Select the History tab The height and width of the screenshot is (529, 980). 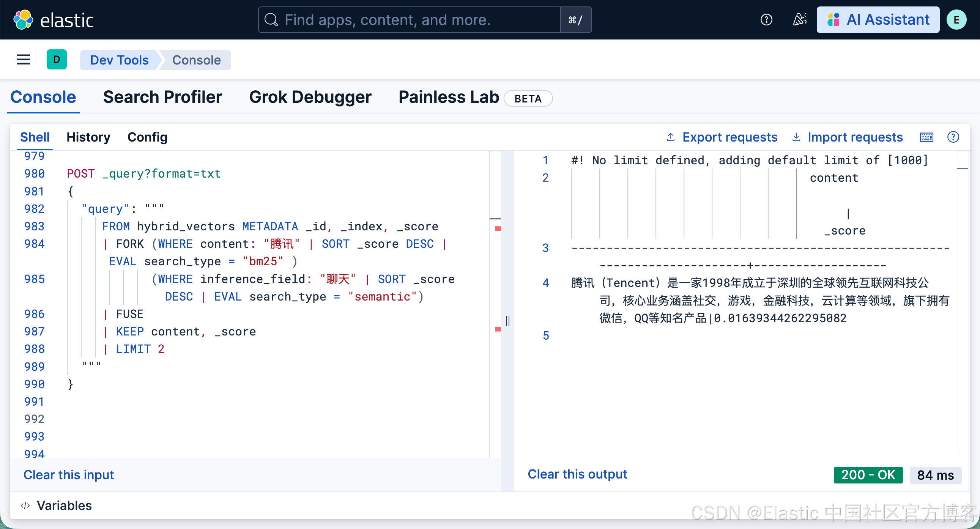pos(88,137)
